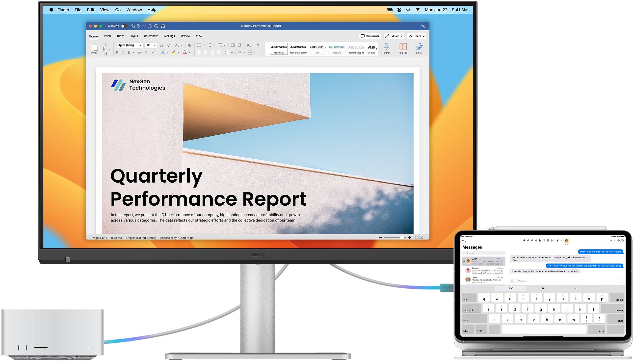Click the zoom slider handle
Image resolution: width=634 pixels, height=364 pixels.
click(402, 238)
